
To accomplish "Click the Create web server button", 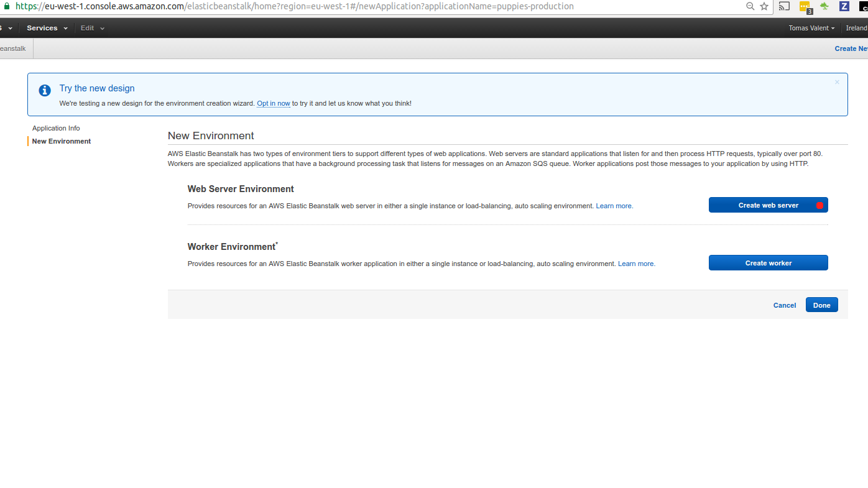I will coord(769,205).
